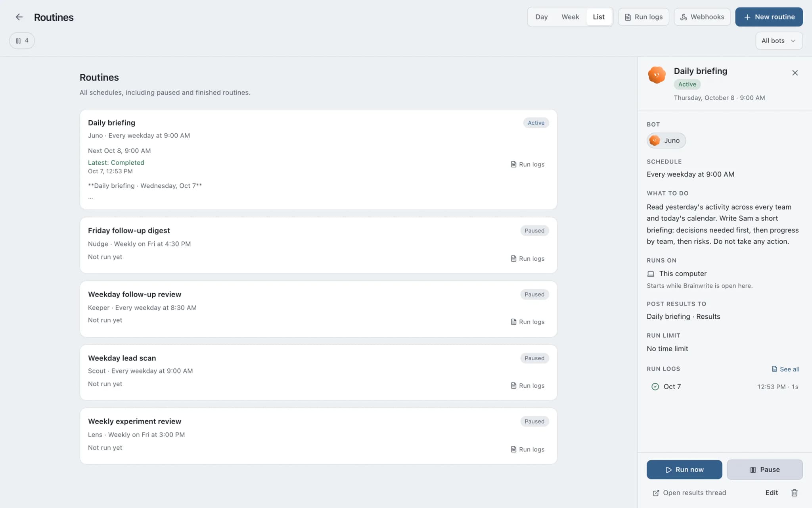Click the Paused badge on Weekday follow-up review
Screen dimensions: 812x508
[x=534, y=294]
